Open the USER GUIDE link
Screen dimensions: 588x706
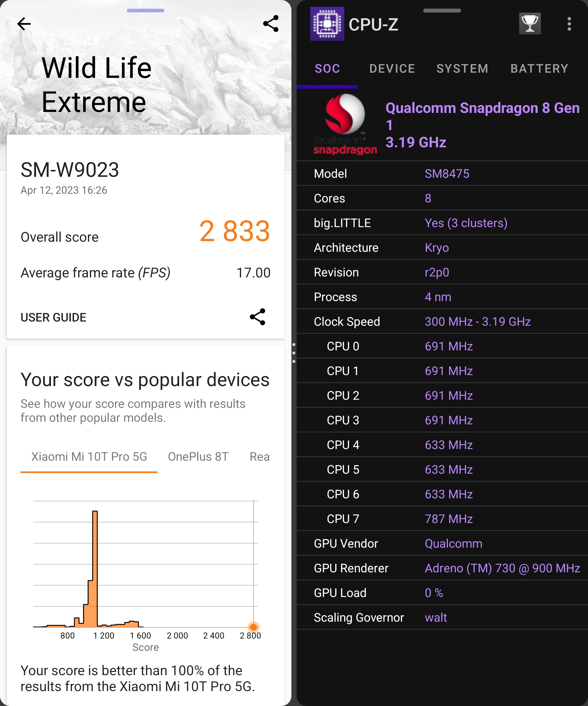(54, 317)
